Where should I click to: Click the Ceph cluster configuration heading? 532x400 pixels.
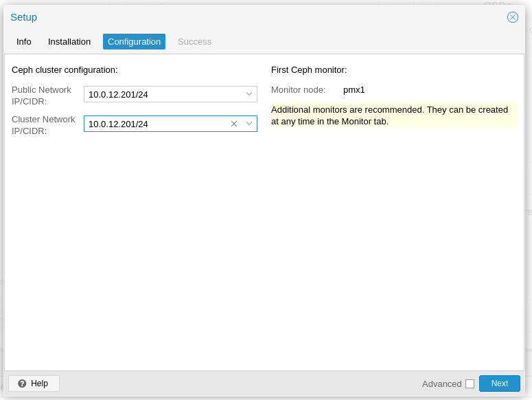pyautogui.click(x=65, y=69)
